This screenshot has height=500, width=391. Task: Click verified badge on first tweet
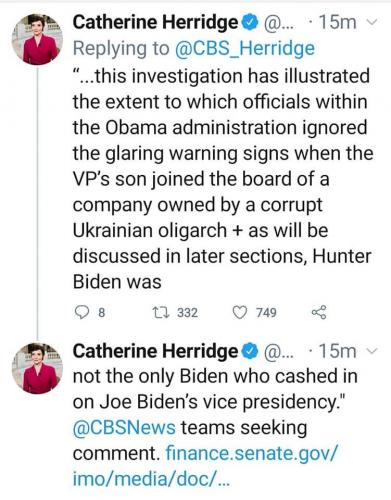250,22
